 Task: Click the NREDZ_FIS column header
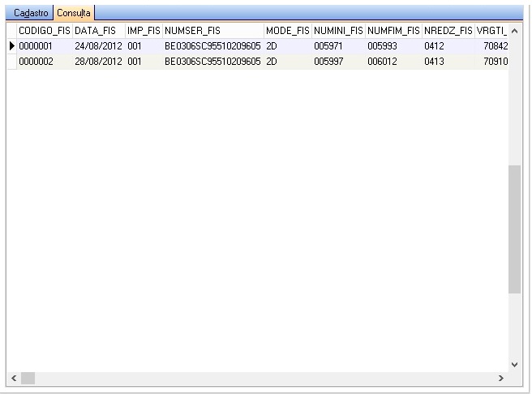[448, 31]
